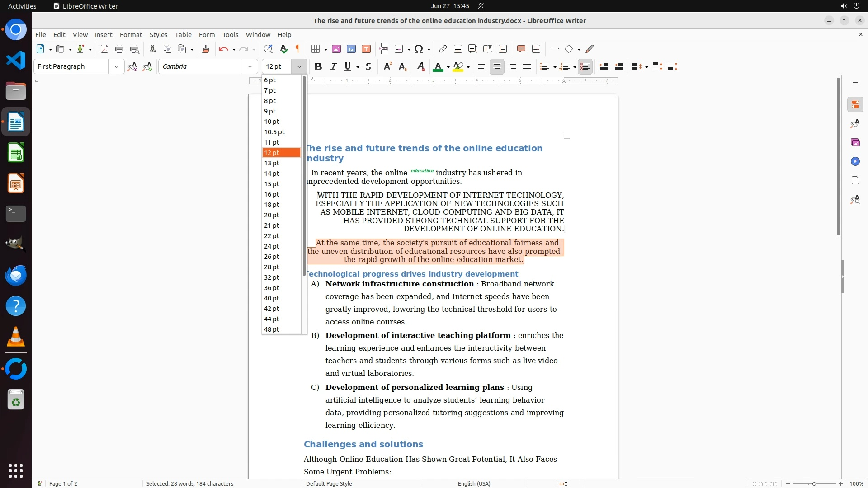
Task: Open the Format menu
Action: [131, 34]
